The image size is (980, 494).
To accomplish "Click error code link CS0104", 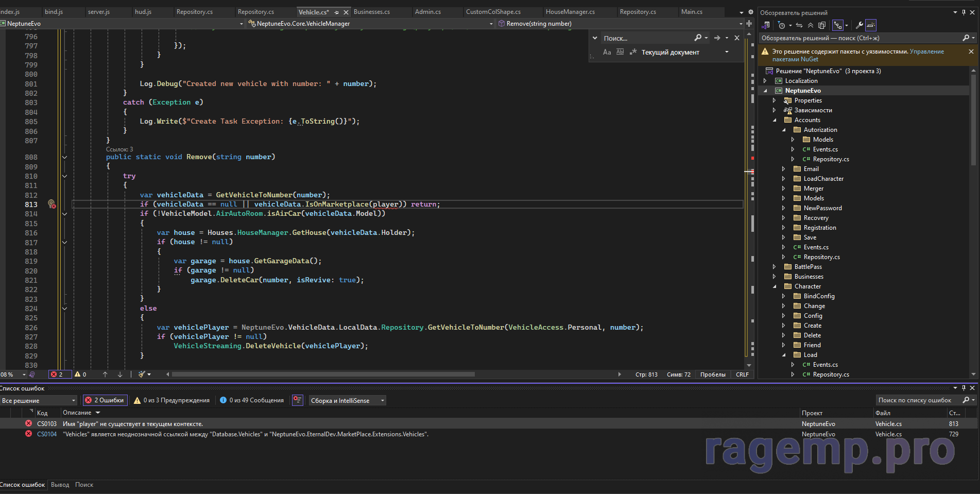I will pyautogui.click(x=47, y=434).
